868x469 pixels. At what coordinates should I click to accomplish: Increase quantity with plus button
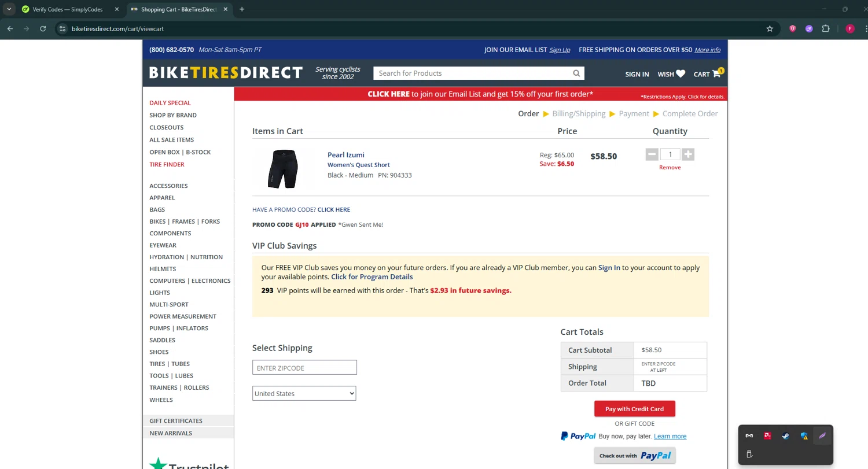tap(687, 154)
